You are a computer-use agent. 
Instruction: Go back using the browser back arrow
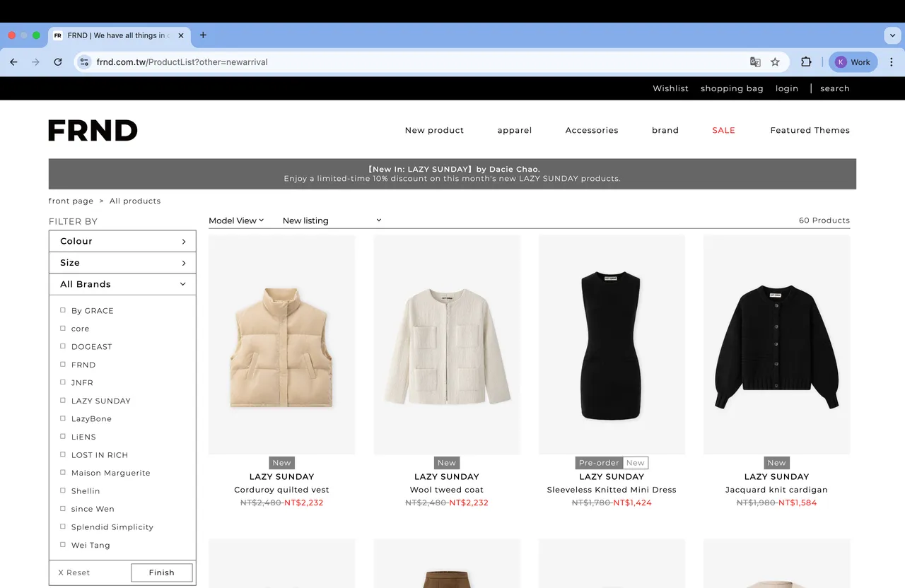13,62
